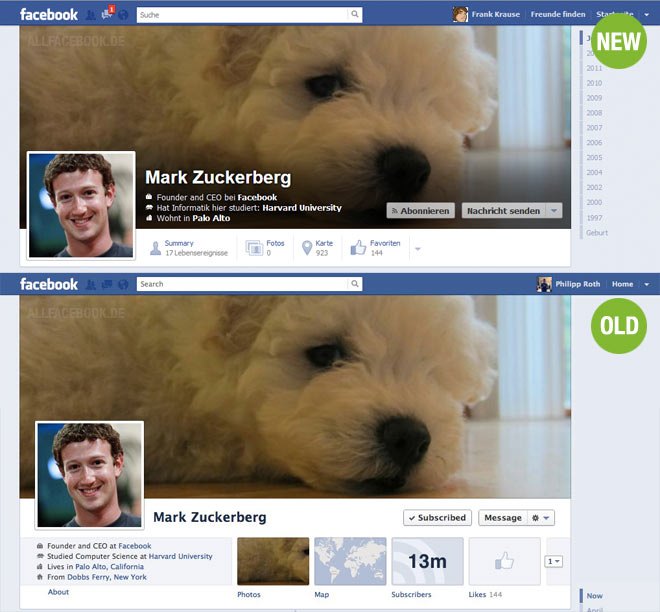
Task: Open Philipp Roth profile avatar
Action: (544, 284)
